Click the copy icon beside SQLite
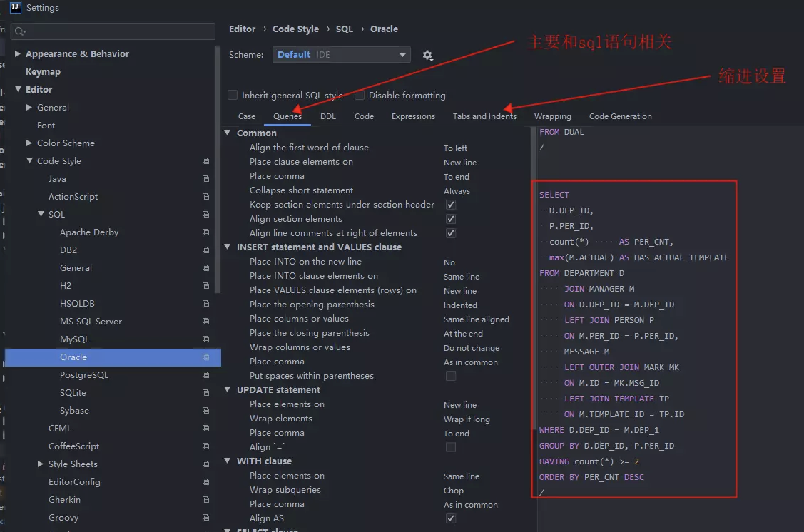The width and height of the screenshot is (804, 532). (205, 393)
